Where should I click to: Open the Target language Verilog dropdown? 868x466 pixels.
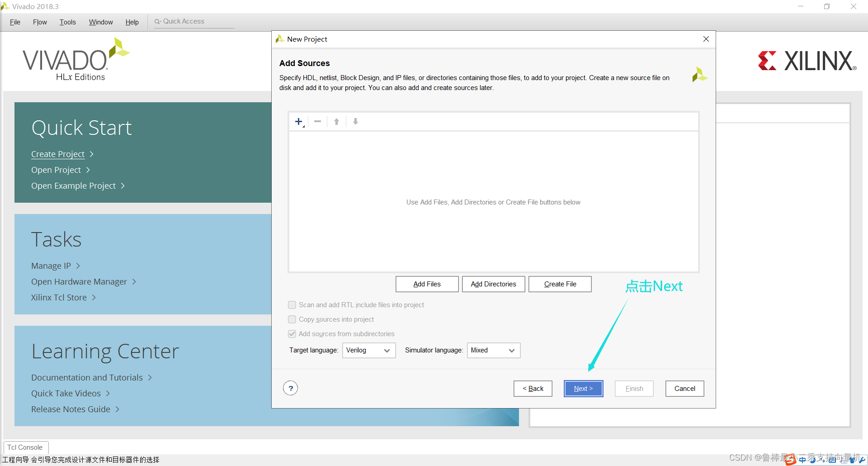coord(369,350)
